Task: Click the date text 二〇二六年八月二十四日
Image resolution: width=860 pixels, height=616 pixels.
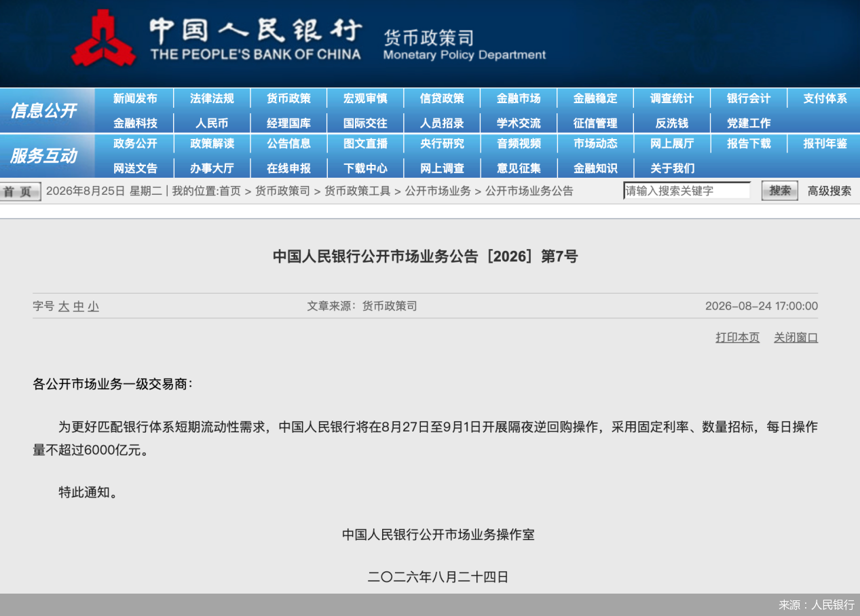Action: pos(438,577)
